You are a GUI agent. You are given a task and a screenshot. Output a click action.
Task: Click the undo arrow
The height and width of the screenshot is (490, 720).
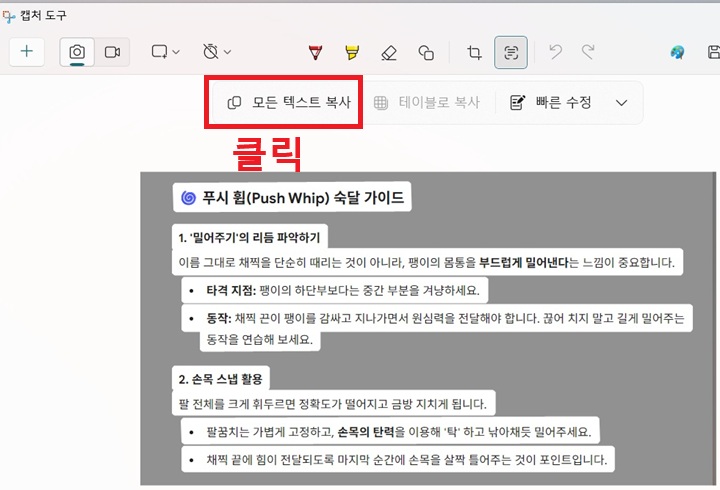point(556,52)
